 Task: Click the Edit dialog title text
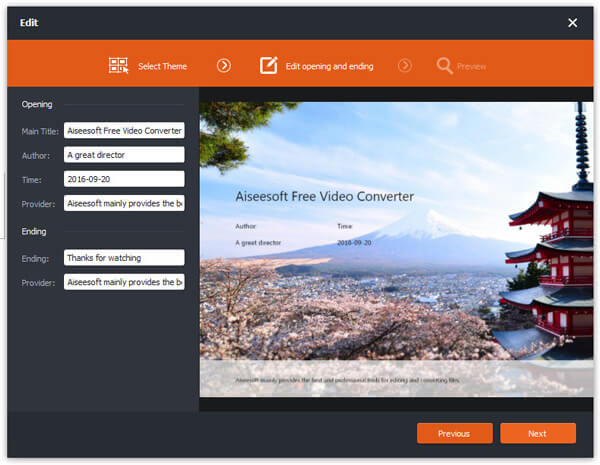tap(29, 23)
